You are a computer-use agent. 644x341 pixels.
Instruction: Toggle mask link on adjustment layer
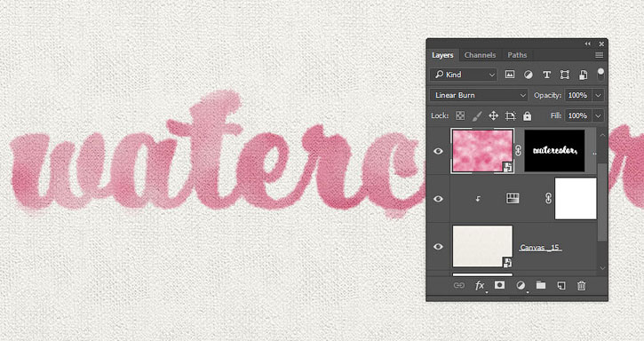click(548, 199)
